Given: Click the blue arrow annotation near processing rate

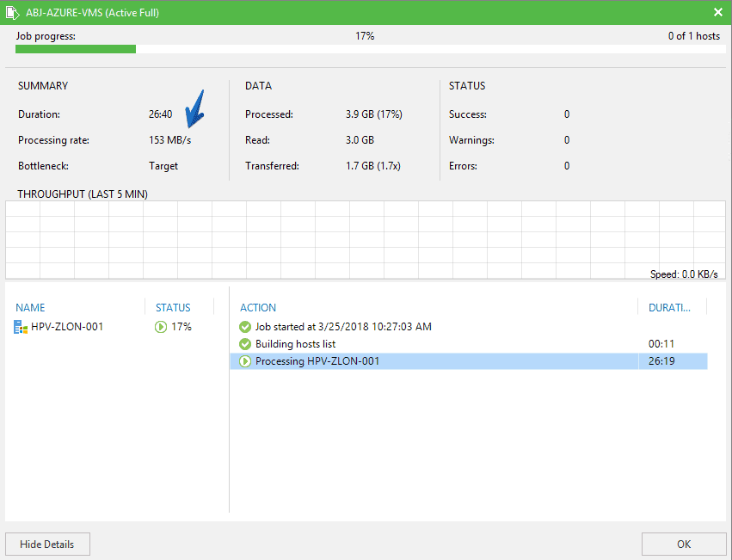Looking at the screenshot, I should pos(195,109).
